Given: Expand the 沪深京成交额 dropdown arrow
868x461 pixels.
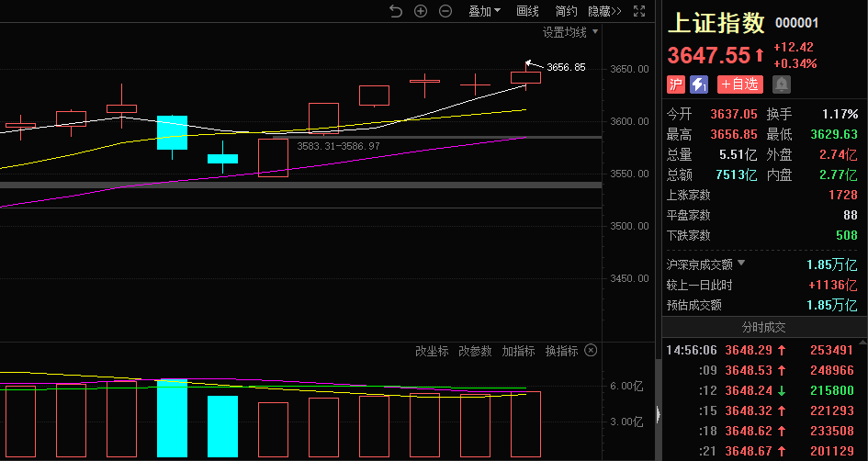Looking at the screenshot, I should coord(742,264).
